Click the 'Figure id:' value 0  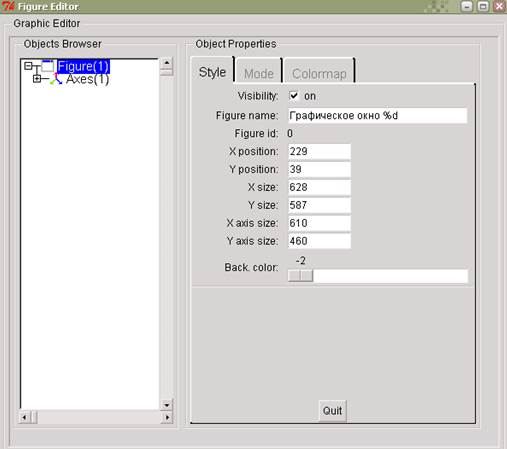pyautogui.click(x=290, y=134)
